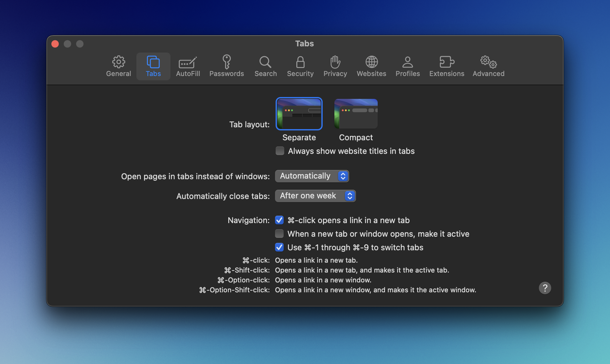Click the Tab layout label
Viewport: 610px width, 364px height.
pos(249,125)
